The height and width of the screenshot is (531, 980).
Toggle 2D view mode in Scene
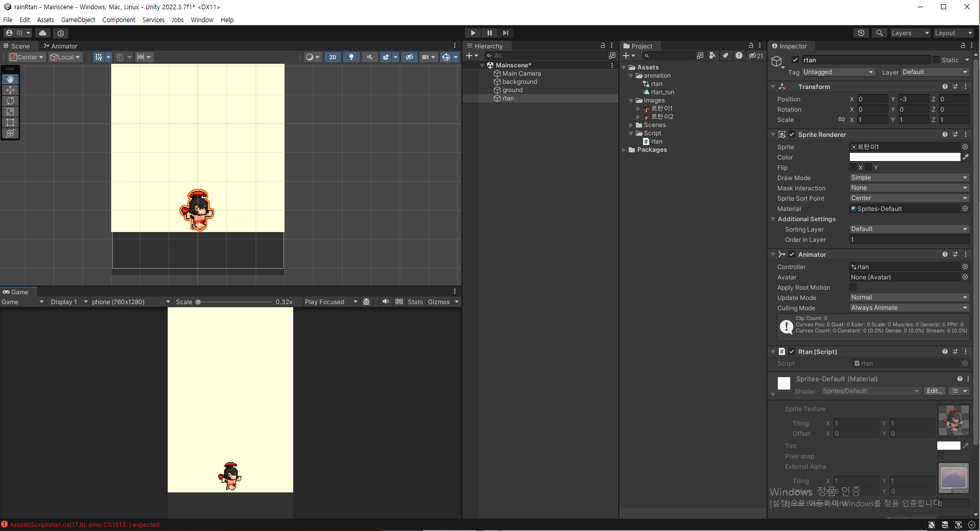(x=333, y=57)
